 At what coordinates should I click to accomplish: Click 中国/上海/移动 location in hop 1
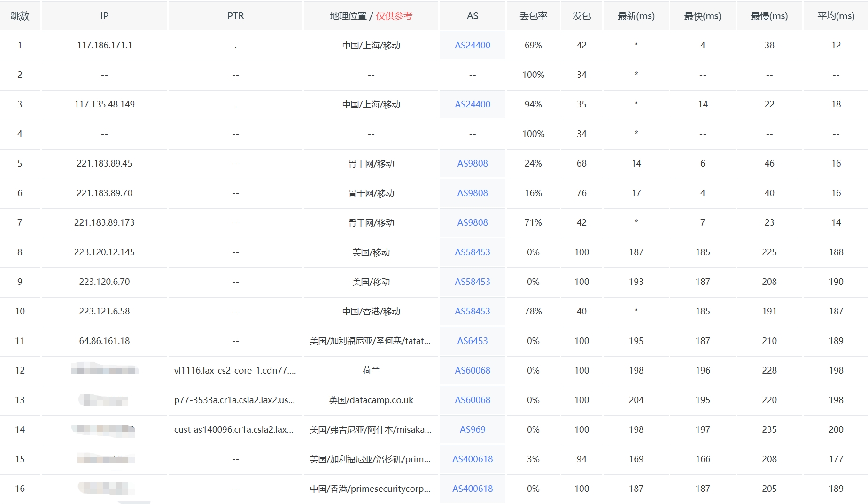tap(371, 45)
